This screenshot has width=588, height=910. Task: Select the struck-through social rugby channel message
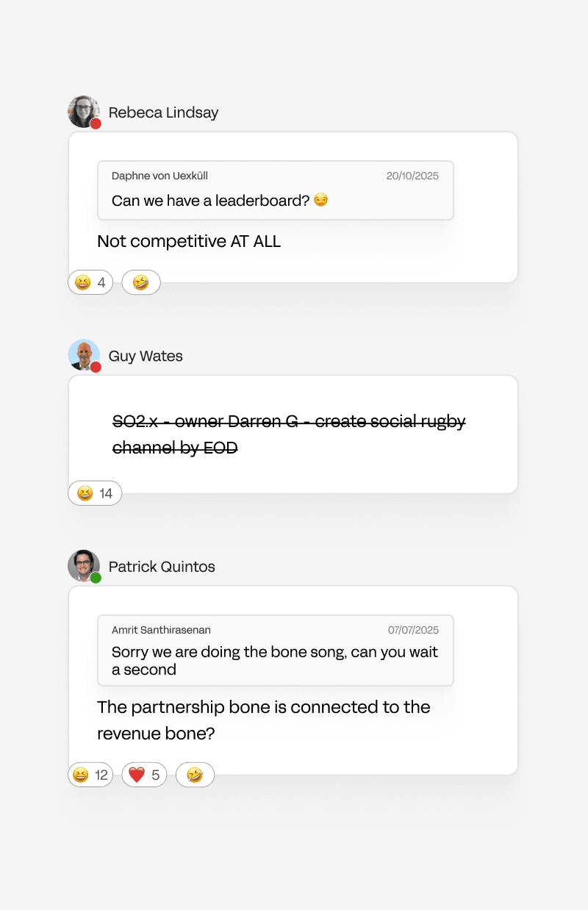click(x=289, y=434)
